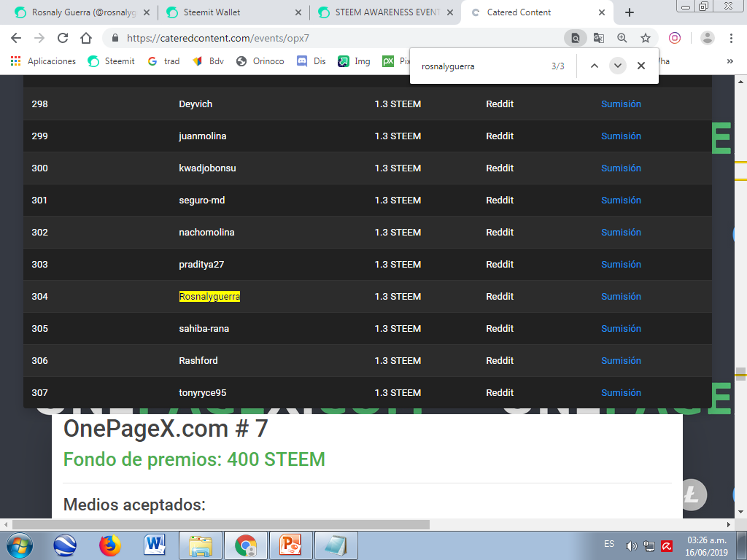The image size is (747, 560).
Task: Close the STEEM AWARENESS EVENT tab
Action: (449, 12)
